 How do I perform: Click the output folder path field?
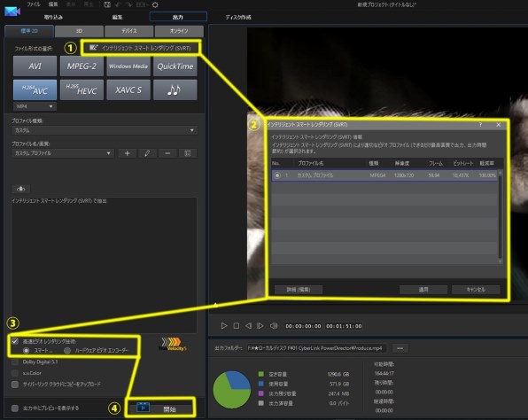tap(316, 348)
